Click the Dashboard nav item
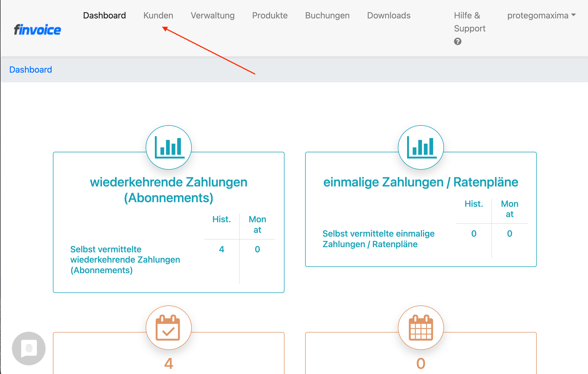The image size is (588, 374). pyautogui.click(x=104, y=15)
